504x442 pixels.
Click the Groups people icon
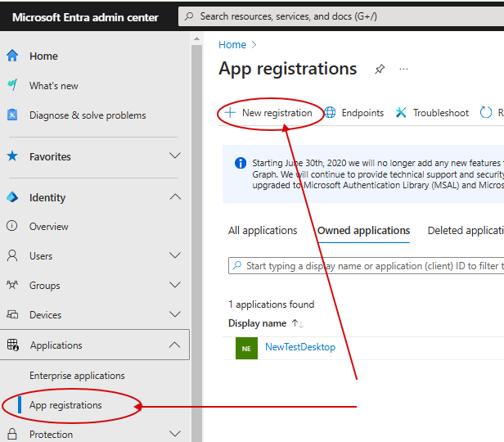click(12, 285)
